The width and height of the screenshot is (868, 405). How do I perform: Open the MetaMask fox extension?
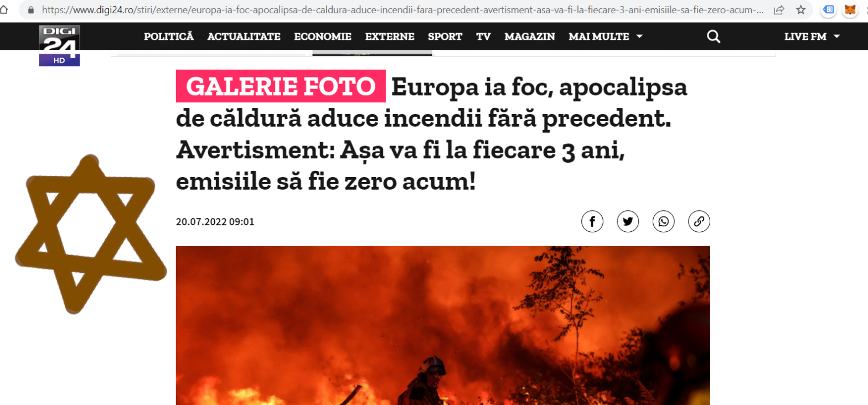coord(850,9)
